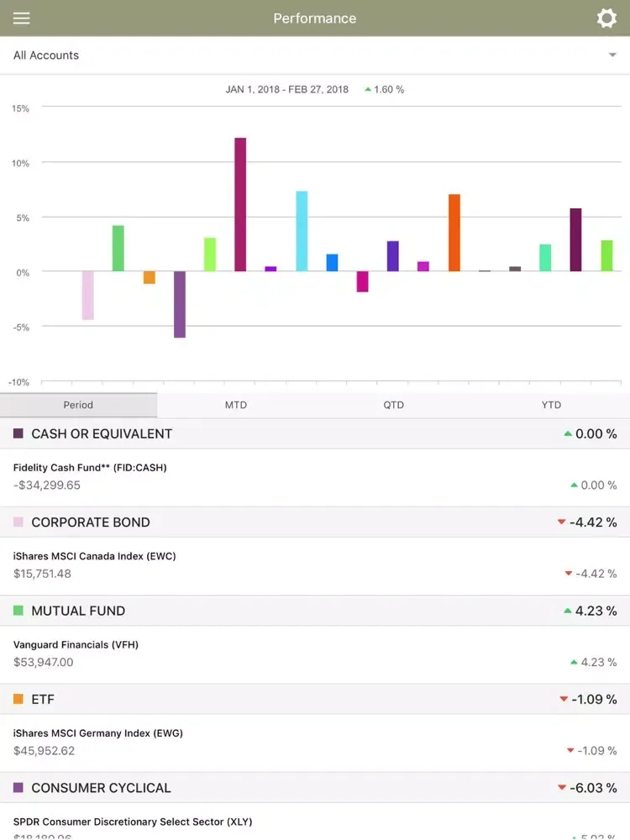This screenshot has height=840, width=630.
Task: Click the tallest magenta bar in chart
Action: [240, 204]
